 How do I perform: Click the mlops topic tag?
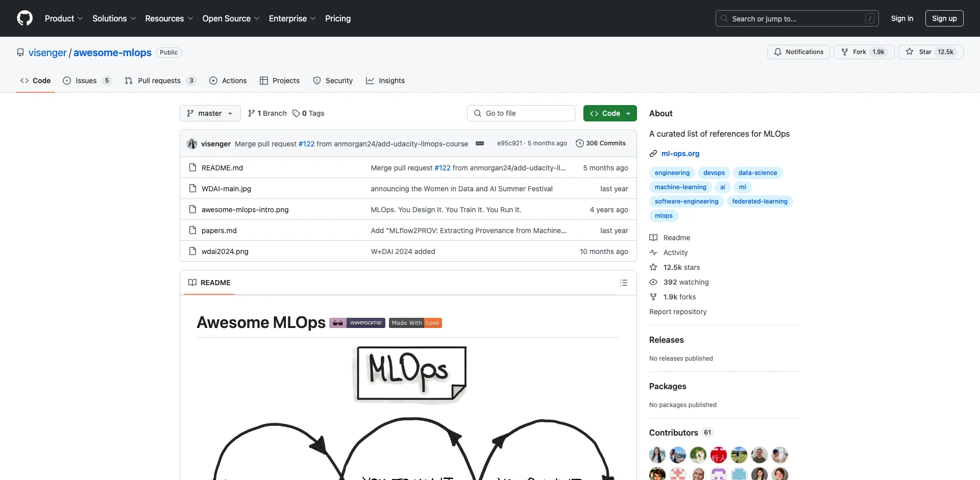coord(664,216)
